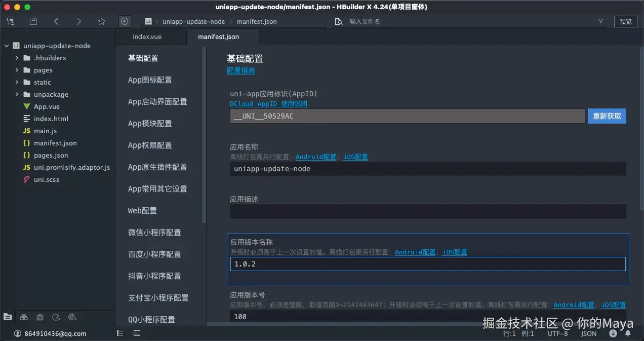Expand the .hbuilderx folder
The width and height of the screenshot is (644, 341).
coord(17,58)
